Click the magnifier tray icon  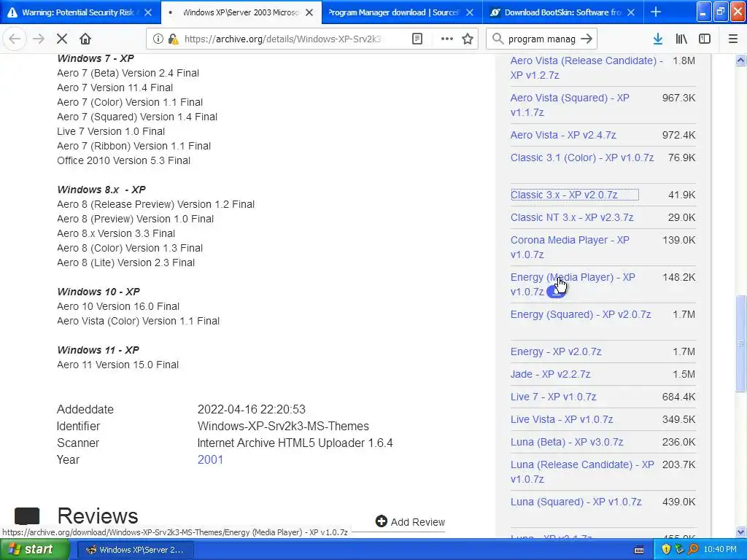coord(693,550)
